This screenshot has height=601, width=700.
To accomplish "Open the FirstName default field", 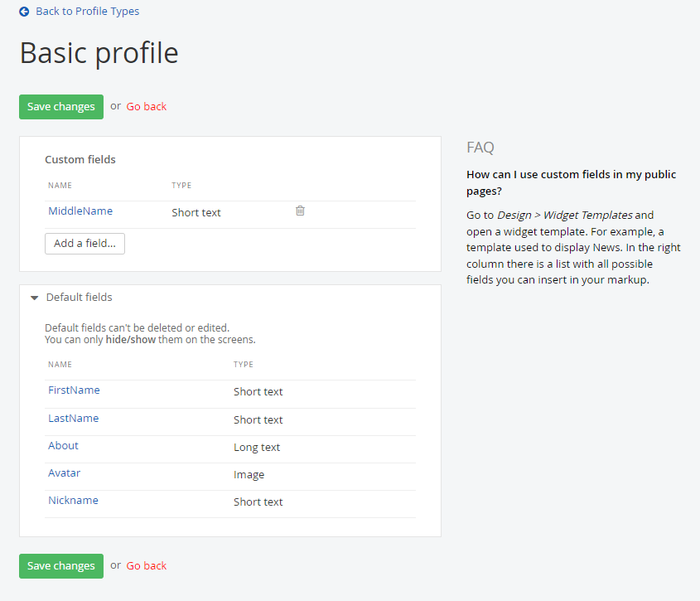I will pos(74,390).
